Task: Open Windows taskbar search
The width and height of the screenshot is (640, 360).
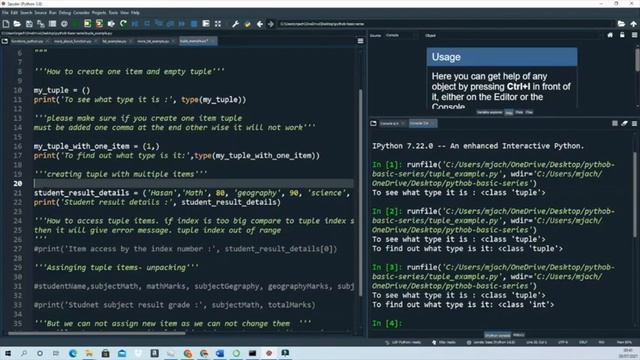Action: coord(24,353)
